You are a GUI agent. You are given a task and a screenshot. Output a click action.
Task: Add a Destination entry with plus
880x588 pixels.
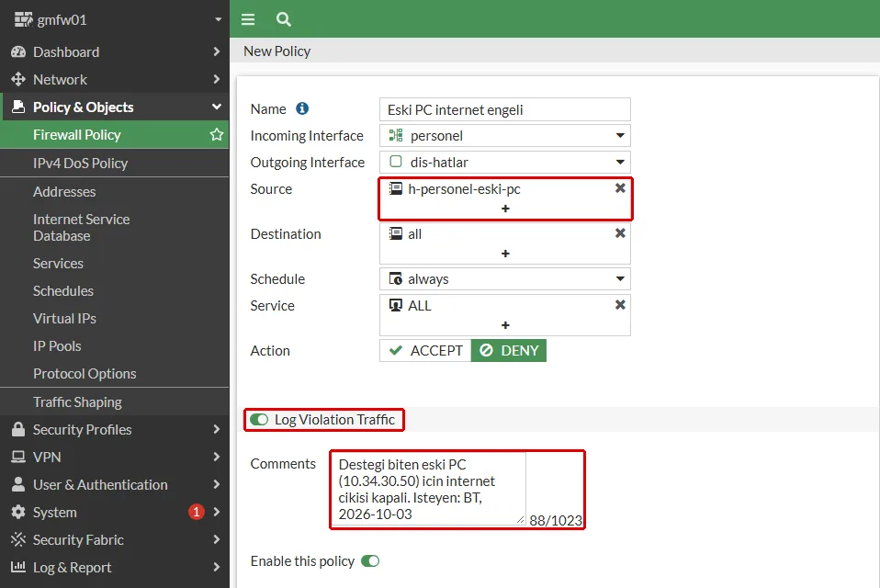[x=505, y=254]
